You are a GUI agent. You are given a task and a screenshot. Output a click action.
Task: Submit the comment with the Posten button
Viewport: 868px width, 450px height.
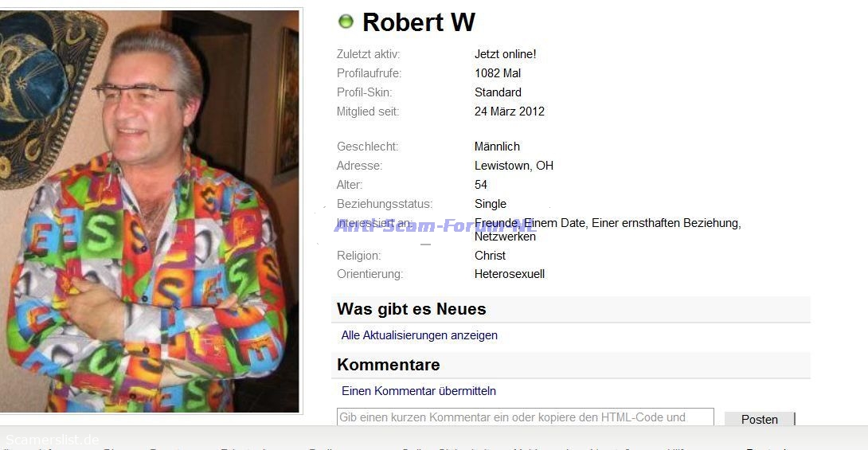point(760,419)
